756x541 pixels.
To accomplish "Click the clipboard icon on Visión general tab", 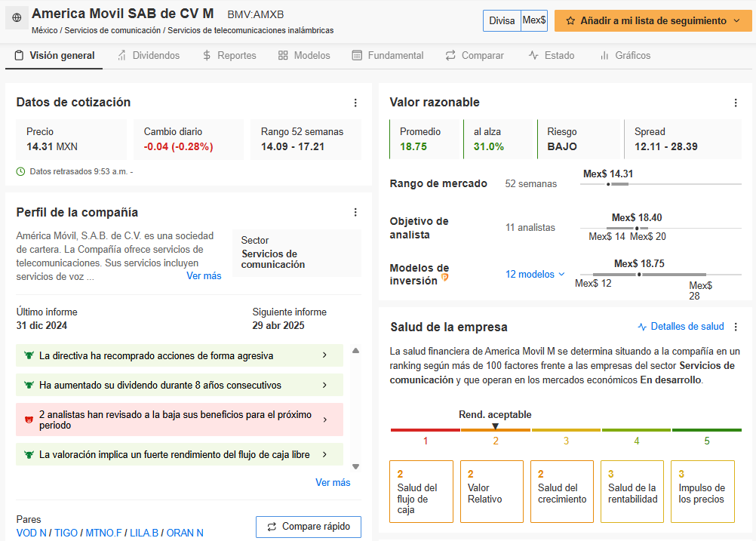I will click(x=19, y=55).
